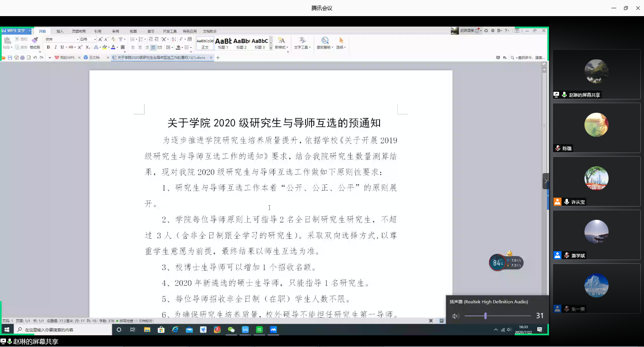The width and height of the screenshot is (644, 347).
Task: Click the Format Painter brush icon
Action: 35,39
